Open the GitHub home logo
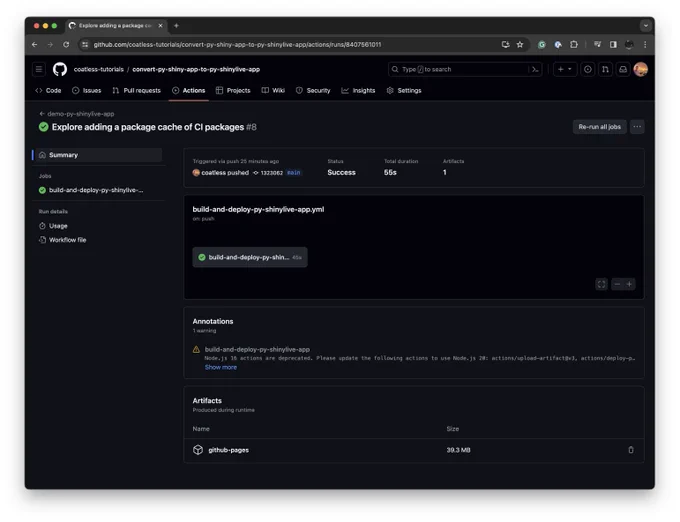680x522 pixels. click(x=60, y=69)
